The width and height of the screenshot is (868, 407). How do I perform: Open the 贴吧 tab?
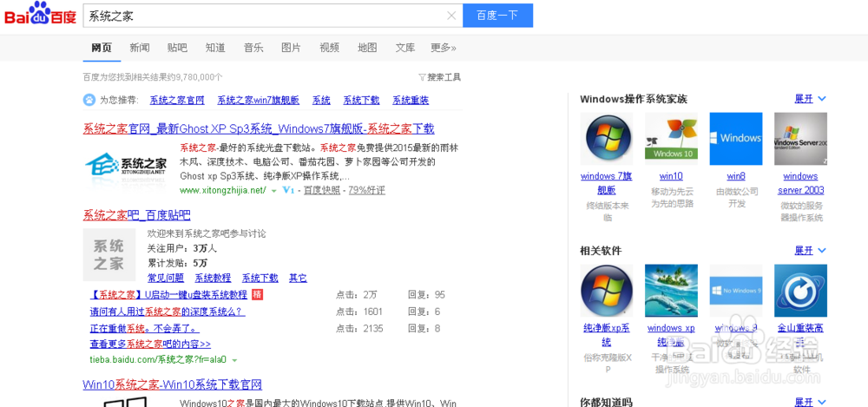click(x=177, y=48)
